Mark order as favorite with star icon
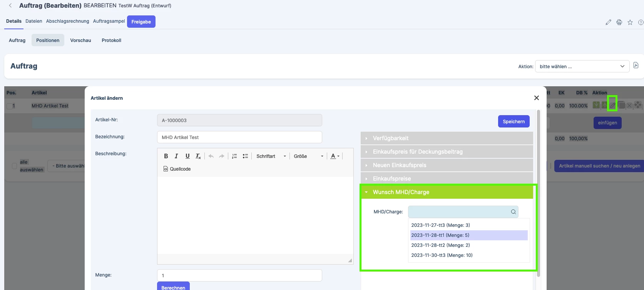This screenshot has width=644, height=290. click(x=630, y=22)
